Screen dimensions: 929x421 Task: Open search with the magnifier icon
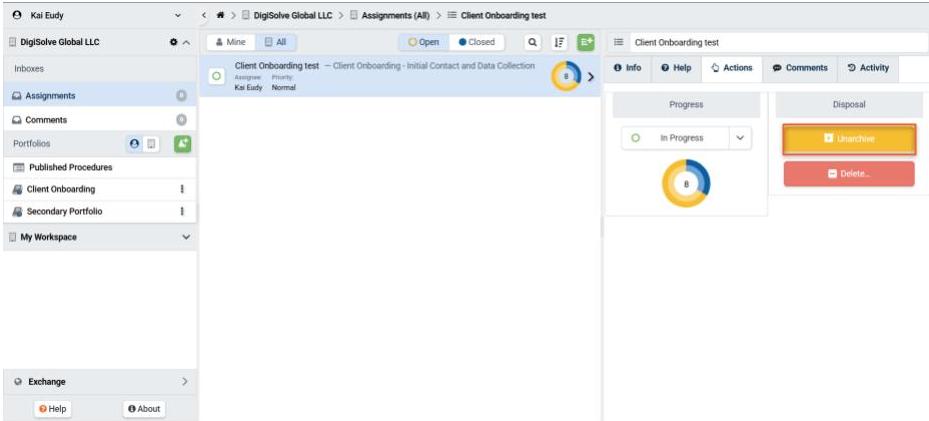(x=532, y=42)
